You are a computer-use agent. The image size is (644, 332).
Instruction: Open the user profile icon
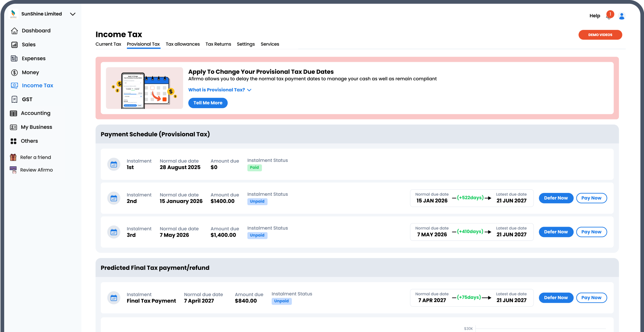[622, 16]
